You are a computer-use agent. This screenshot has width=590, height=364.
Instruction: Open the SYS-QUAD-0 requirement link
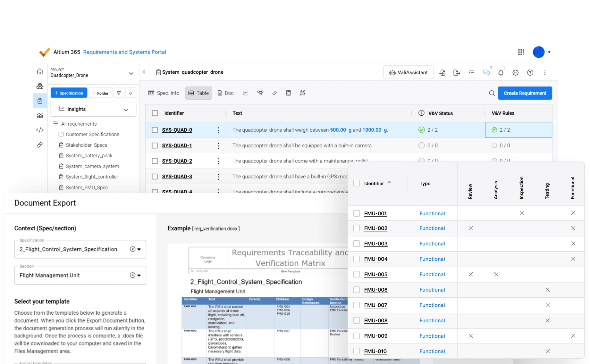click(177, 130)
